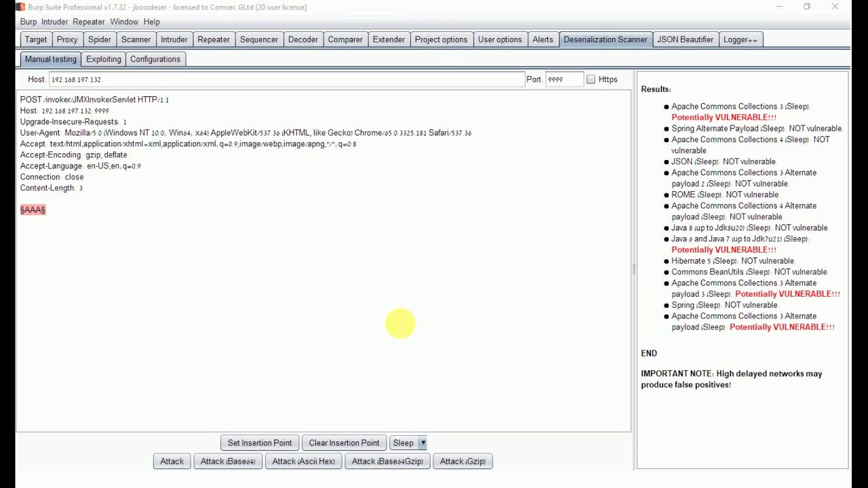Switch to the Extender tab
The image size is (868, 488).
pyautogui.click(x=389, y=39)
